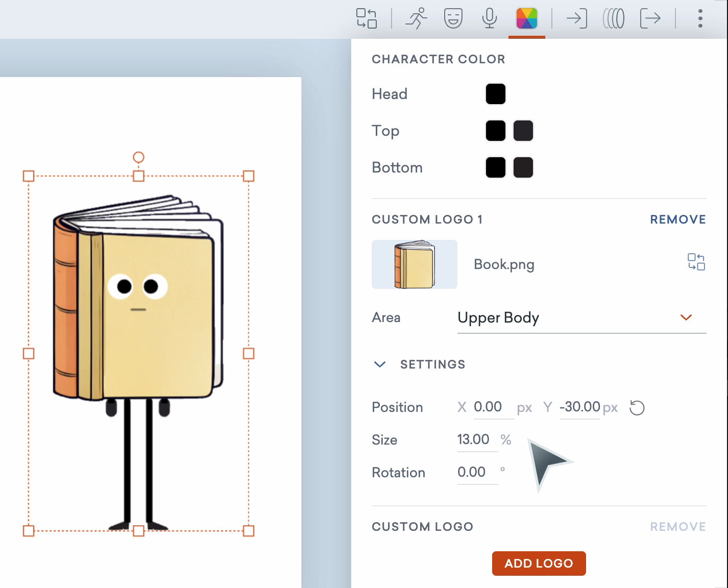Viewport: 728px width, 588px height.
Task: Click the enter effect arrow icon
Action: pyautogui.click(x=576, y=18)
